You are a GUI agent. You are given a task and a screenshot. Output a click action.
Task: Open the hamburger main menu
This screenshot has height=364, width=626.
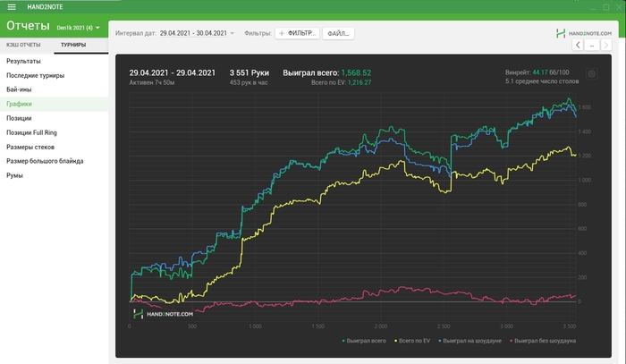click(x=12, y=7)
